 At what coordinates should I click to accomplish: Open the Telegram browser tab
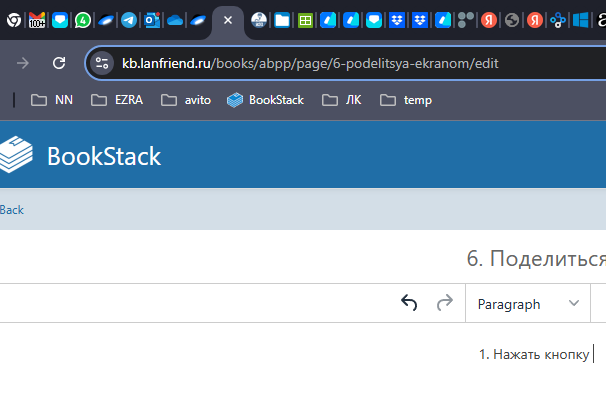tap(129, 19)
